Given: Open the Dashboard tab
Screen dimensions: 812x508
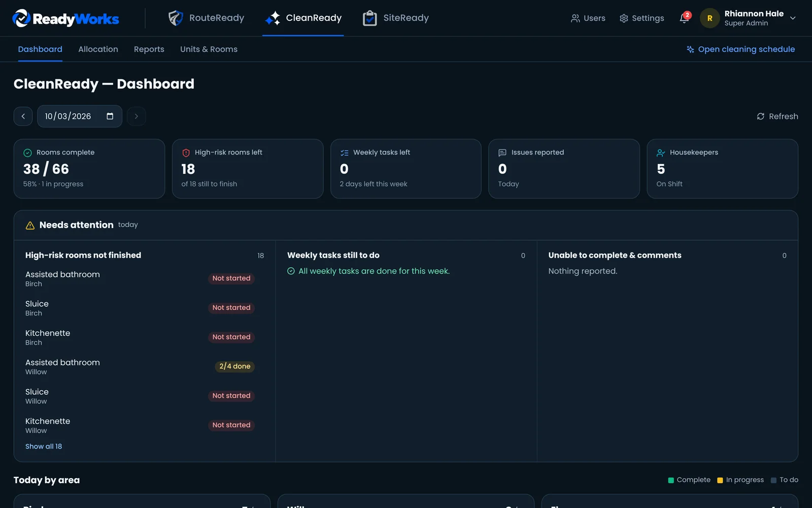Looking at the screenshot, I should (40, 49).
